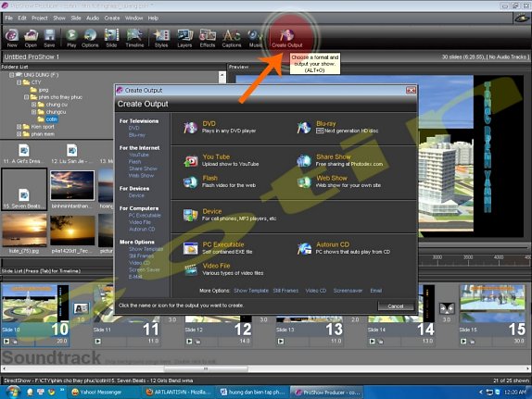Click the transition icon after Slide 14

447,309
